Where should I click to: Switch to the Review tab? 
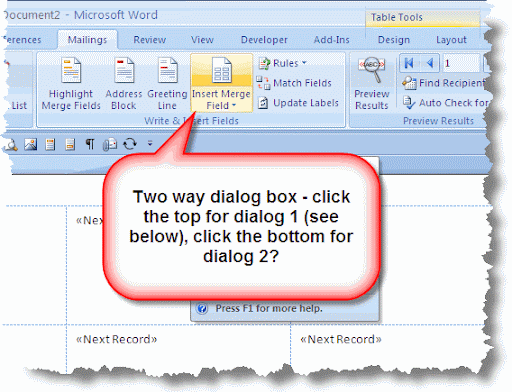tap(149, 40)
